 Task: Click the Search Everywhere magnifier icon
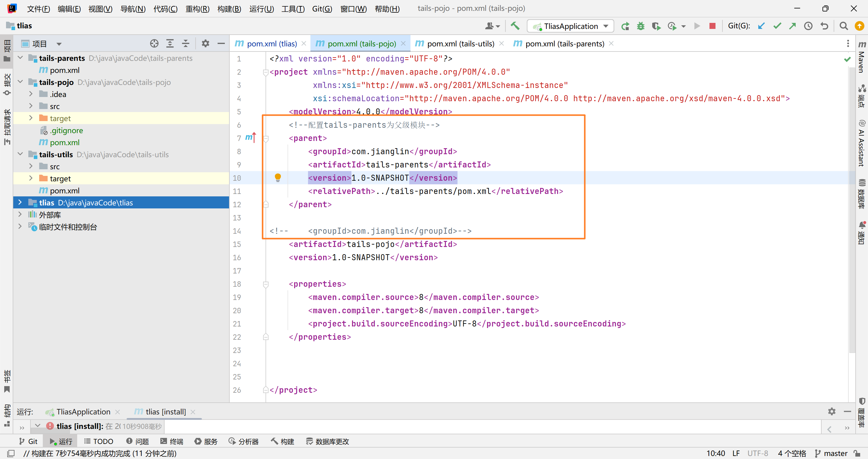(x=843, y=26)
